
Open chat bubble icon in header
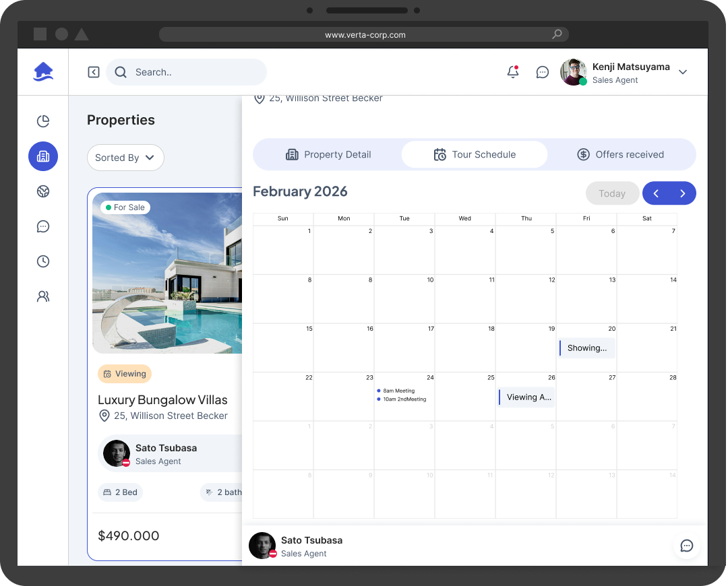[x=542, y=72]
